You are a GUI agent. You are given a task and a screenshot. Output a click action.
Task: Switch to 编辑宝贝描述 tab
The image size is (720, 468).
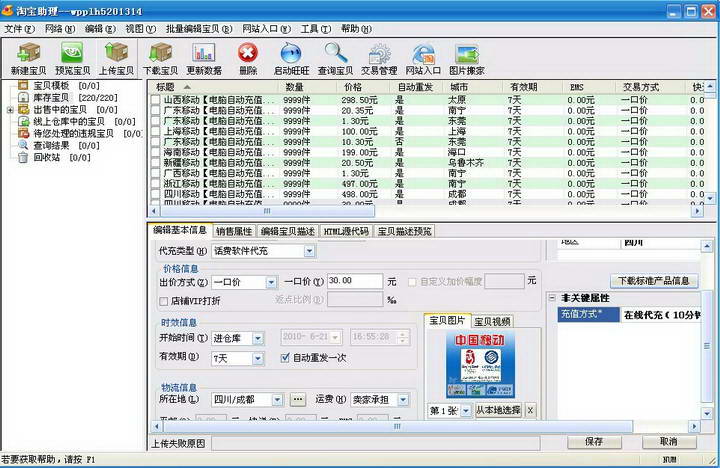(x=287, y=231)
